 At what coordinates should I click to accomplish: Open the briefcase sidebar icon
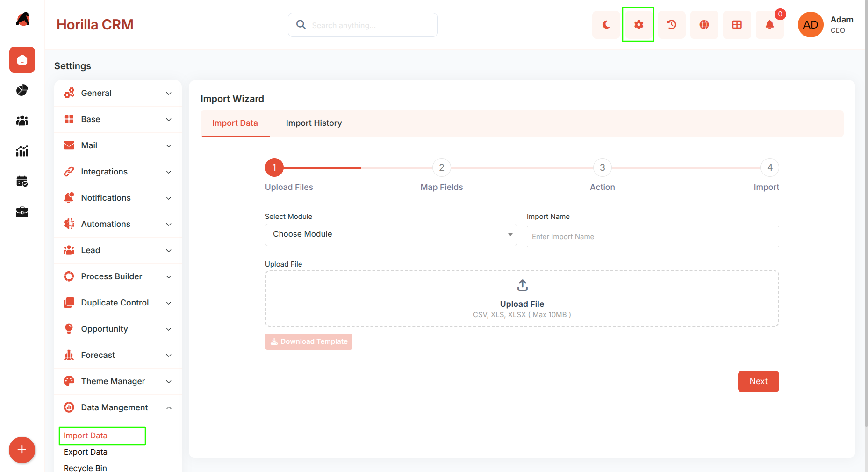(22, 212)
